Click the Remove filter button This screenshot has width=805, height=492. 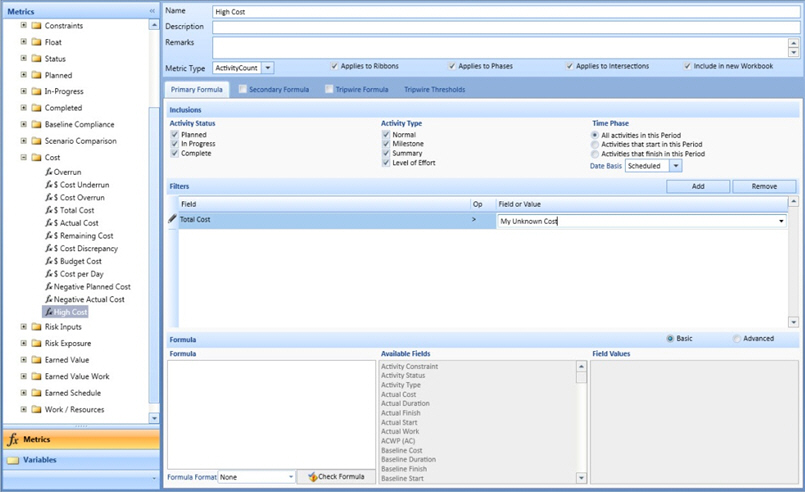(763, 186)
